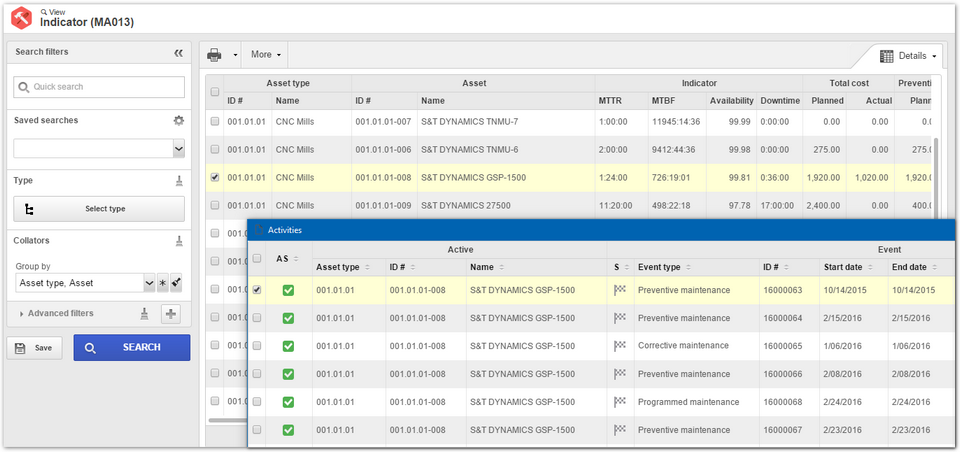The image size is (960, 452).
Task: Click the MTBF column header
Action: point(664,100)
